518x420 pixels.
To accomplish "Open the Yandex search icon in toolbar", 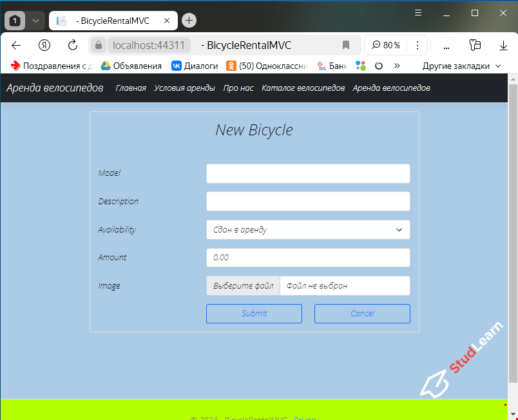I will [43, 46].
